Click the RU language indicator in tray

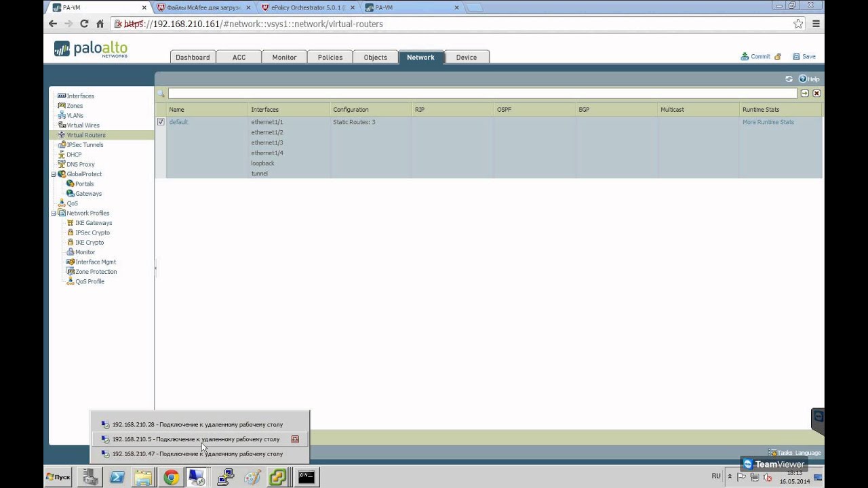pos(716,476)
